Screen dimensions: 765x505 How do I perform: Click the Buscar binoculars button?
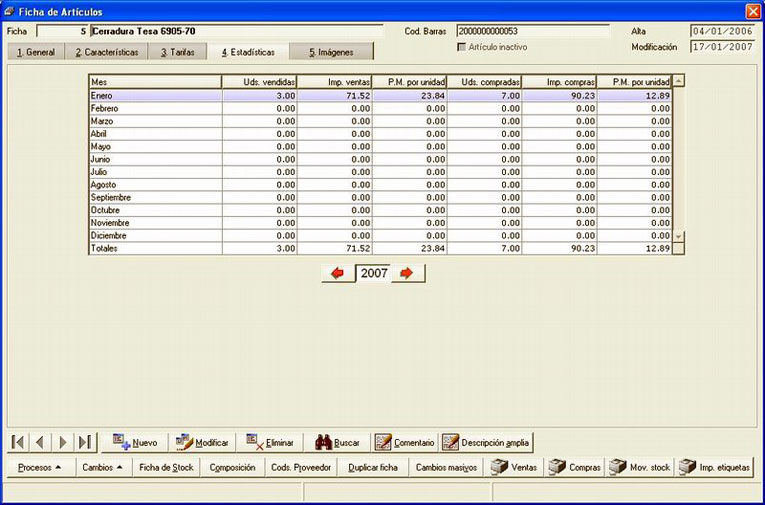coord(337,443)
